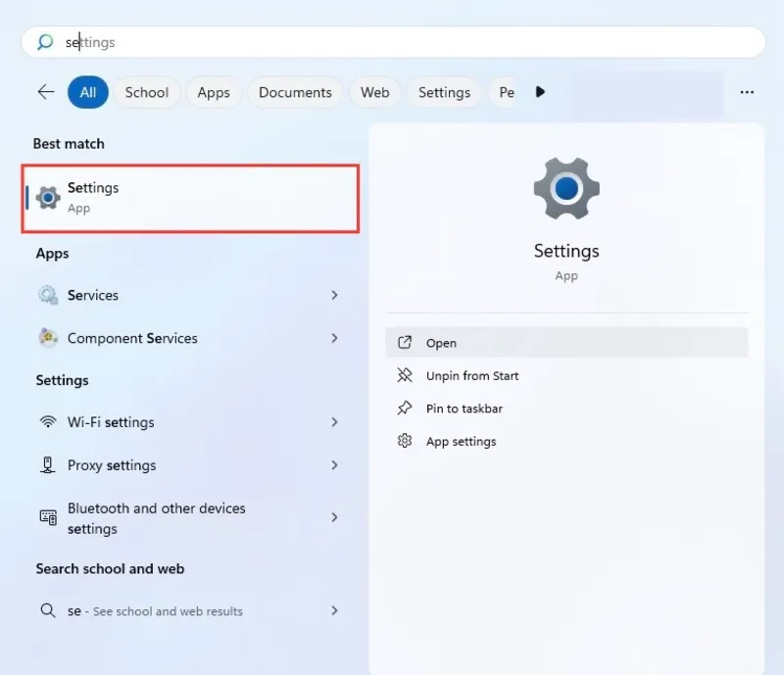The height and width of the screenshot is (675, 784).
Task: Click the Services gear icon
Action: coord(48,295)
